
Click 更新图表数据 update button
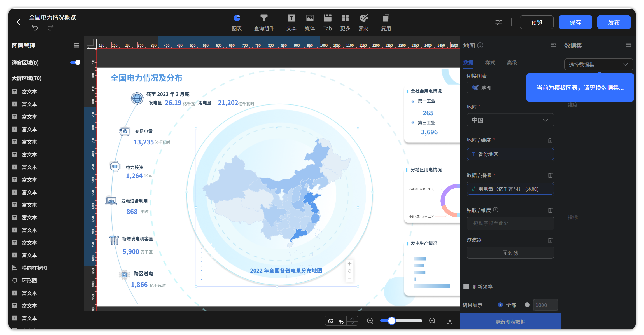510,322
